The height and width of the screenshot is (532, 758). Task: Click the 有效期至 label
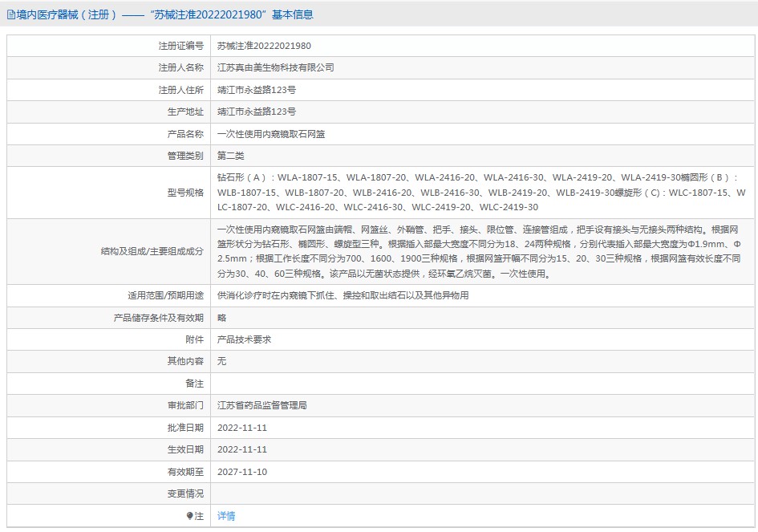185,472
